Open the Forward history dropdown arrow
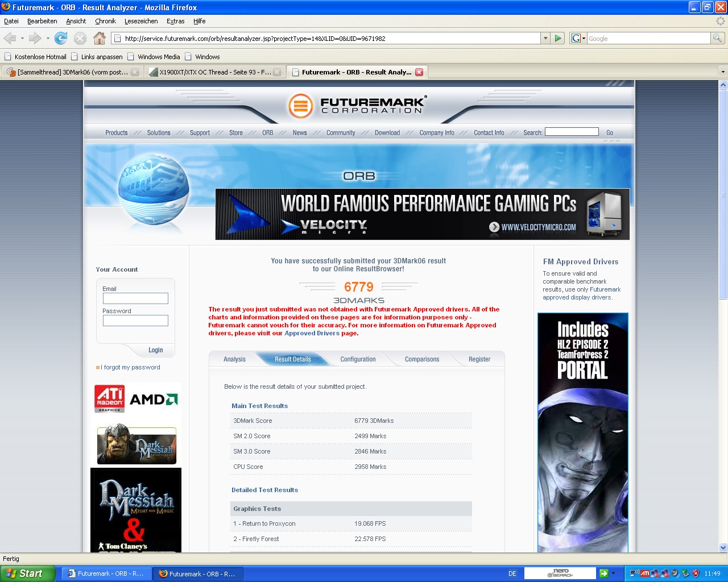The height and width of the screenshot is (582, 728). [x=48, y=38]
